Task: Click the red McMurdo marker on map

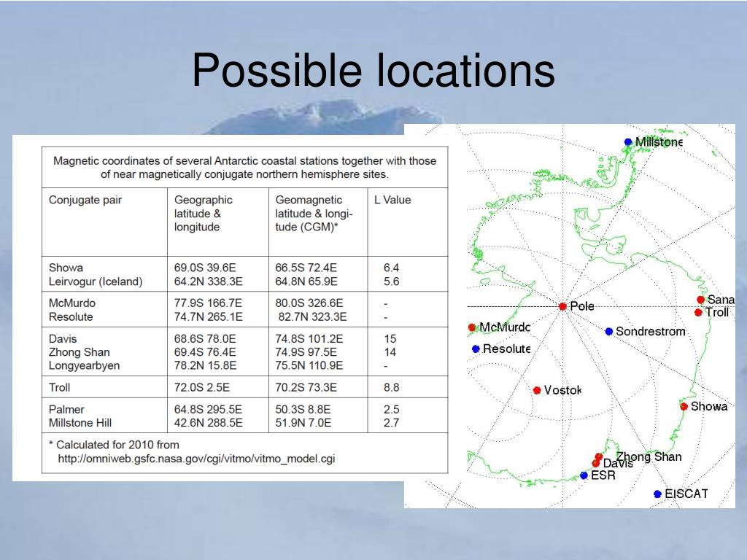Action: 472,327
